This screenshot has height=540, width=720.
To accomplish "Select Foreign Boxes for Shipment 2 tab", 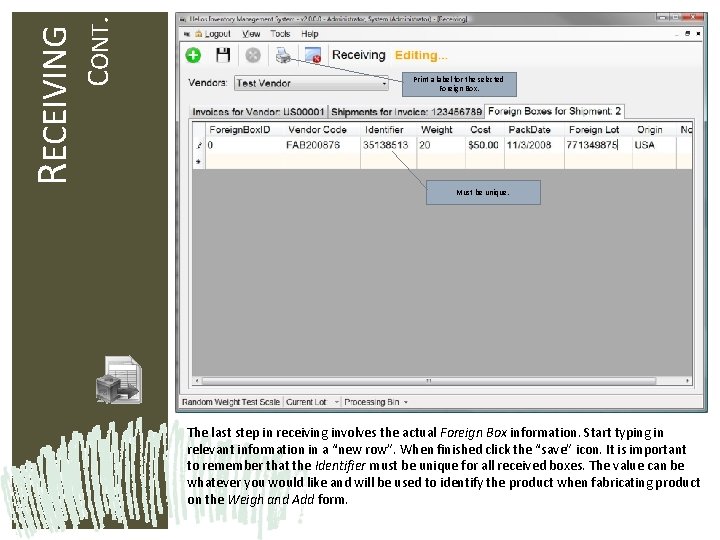I will 554,111.
